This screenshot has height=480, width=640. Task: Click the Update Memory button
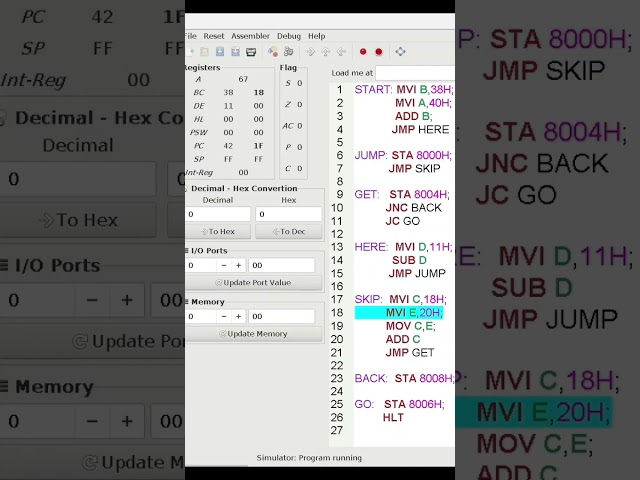[253, 334]
